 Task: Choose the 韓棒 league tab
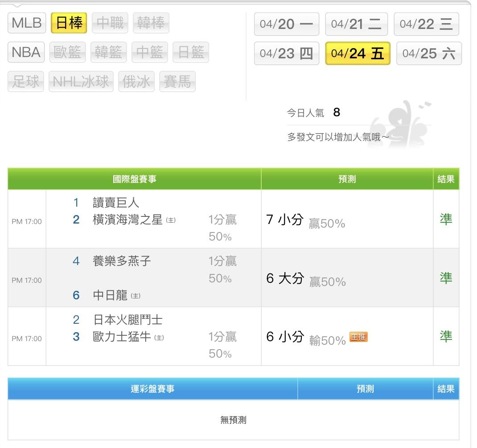pyautogui.click(x=151, y=23)
